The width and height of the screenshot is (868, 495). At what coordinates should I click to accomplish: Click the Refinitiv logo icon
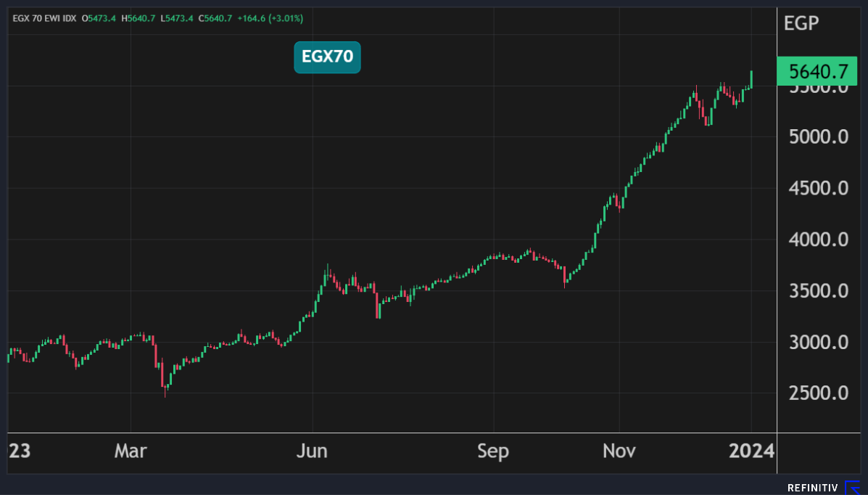coord(852,487)
